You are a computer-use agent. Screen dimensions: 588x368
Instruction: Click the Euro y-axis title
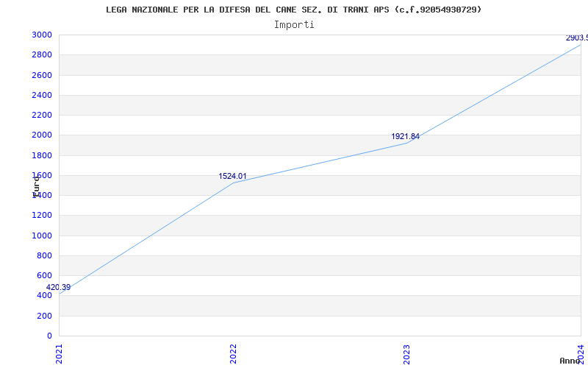(x=36, y=187)
